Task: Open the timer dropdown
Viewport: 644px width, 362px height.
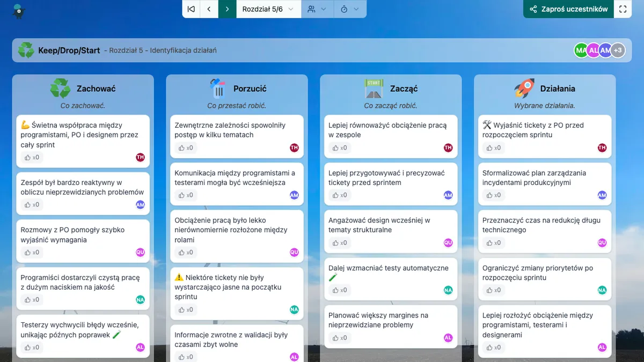Action: coord(349,9)
